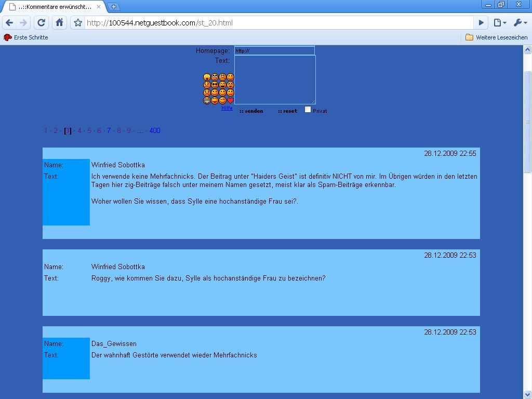Go back with the browser back arrow
This screenshot has width=532, height=399.
9,23
